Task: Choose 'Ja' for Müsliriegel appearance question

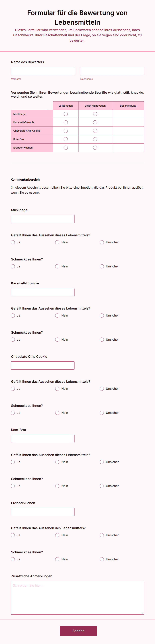Action: 13,242
